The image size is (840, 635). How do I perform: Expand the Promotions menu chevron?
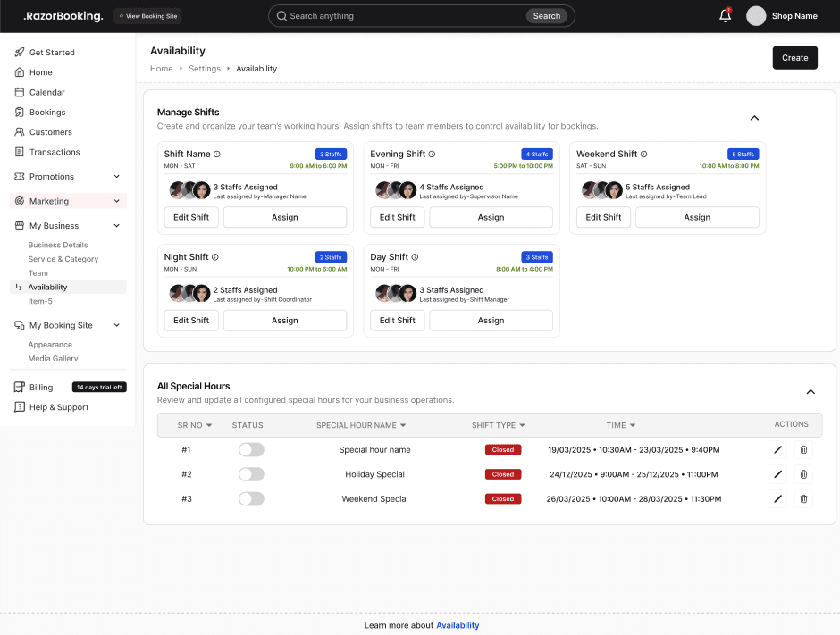click(x=117, y=176)
